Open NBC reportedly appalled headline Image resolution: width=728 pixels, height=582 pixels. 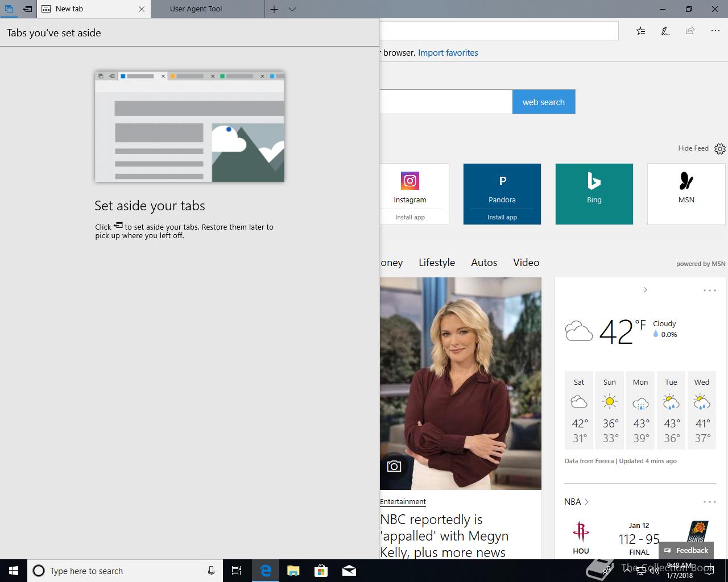click(444, 536)
